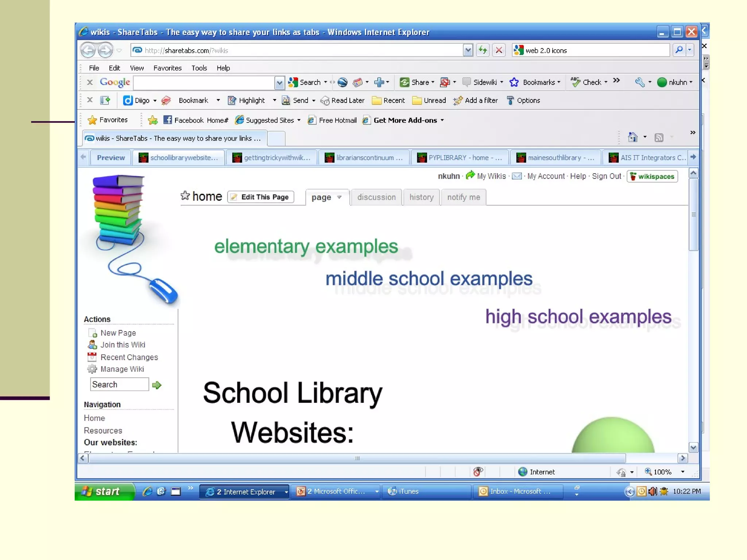Screen dimensions: 747x560
Task: Click the green arrow beside the wiki Search box
Action: click(x=157, y=385)
